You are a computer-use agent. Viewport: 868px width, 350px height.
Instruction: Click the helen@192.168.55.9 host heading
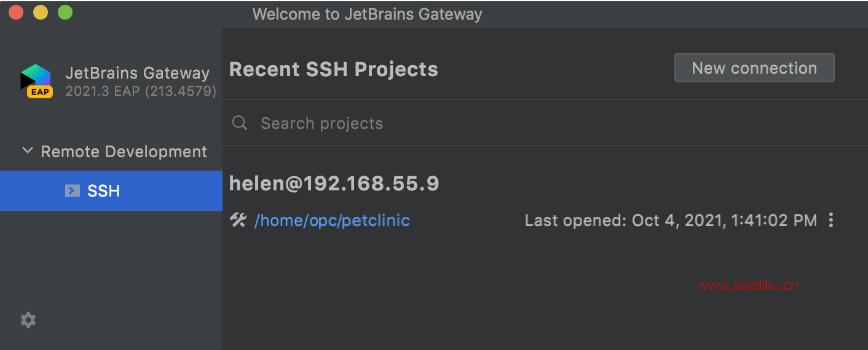point(334,183)
